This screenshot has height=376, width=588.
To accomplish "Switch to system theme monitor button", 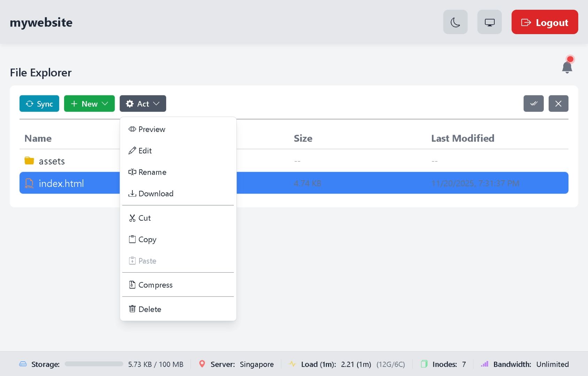I will [489, 22].
